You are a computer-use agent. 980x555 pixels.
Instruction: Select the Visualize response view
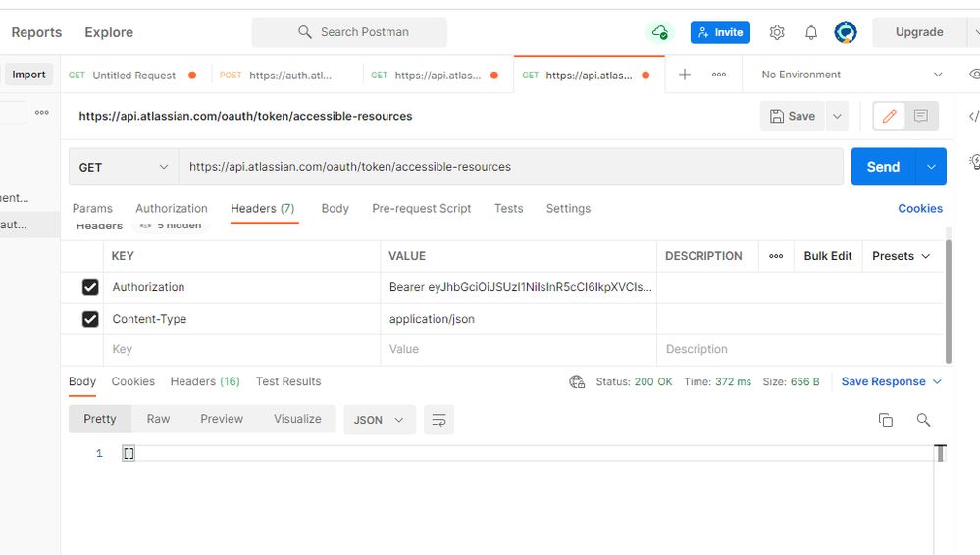[x=297, y=419]
